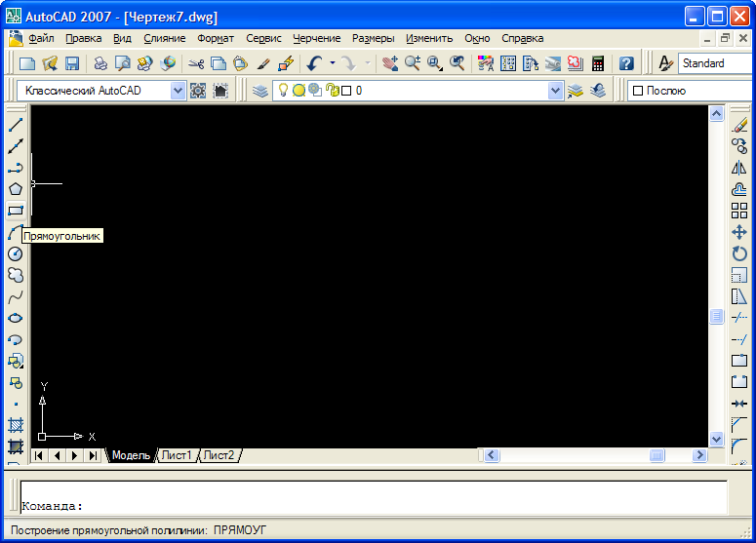Viewport: 756px width, 543px height.
Task: Select the Rectangle tool
Action: (x=16, y=211)
